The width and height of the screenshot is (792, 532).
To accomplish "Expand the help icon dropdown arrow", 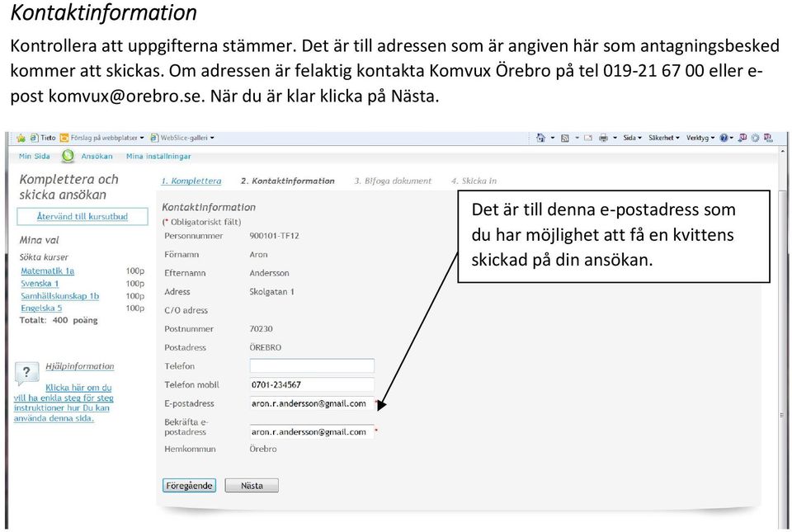I will tap(732, 138).
